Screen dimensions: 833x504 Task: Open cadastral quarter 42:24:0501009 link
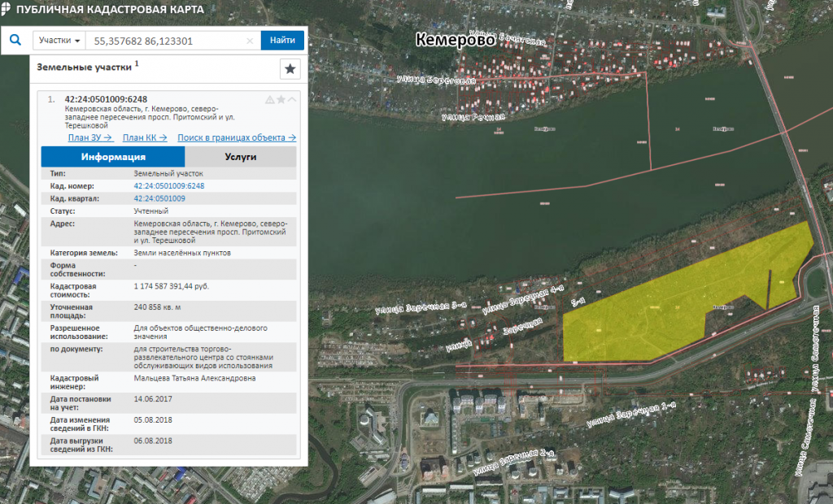[159, 198]
